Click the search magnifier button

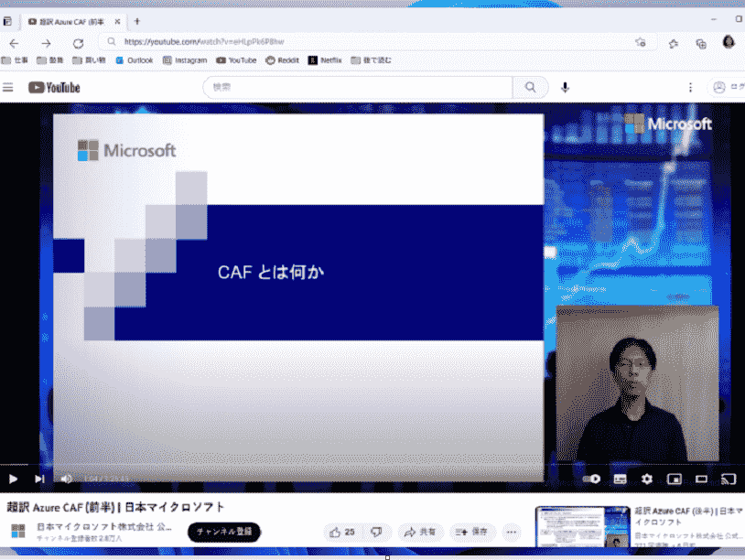tap(530, 88)
